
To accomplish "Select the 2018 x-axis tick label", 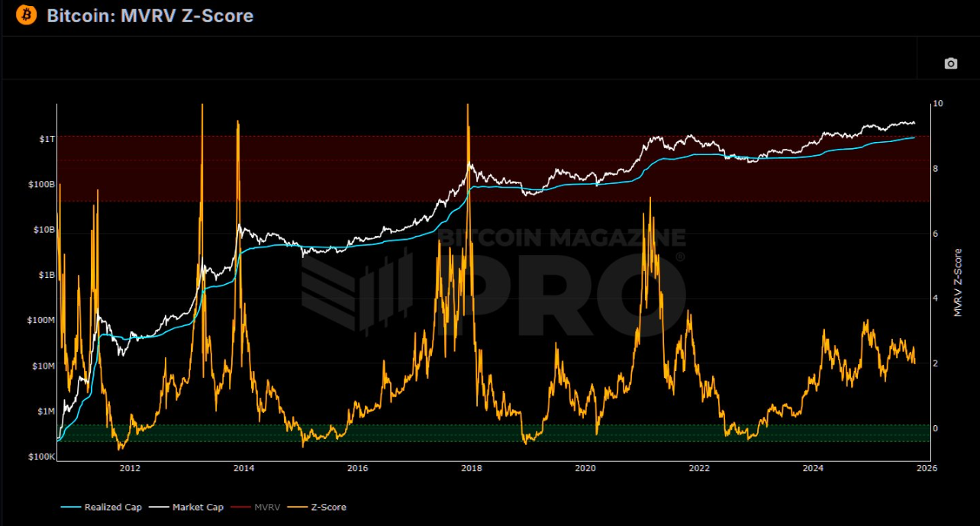I will 472,467.
